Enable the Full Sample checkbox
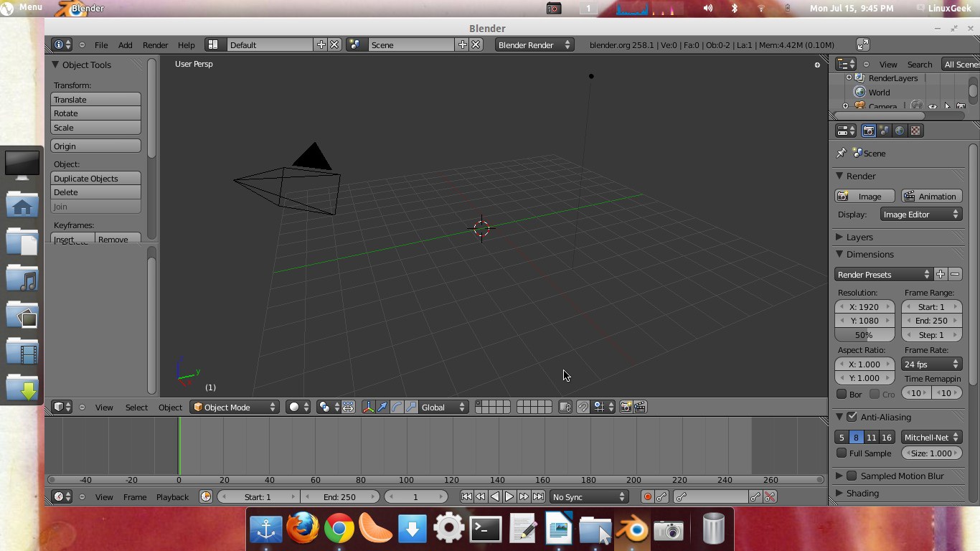 click(842, 453)
